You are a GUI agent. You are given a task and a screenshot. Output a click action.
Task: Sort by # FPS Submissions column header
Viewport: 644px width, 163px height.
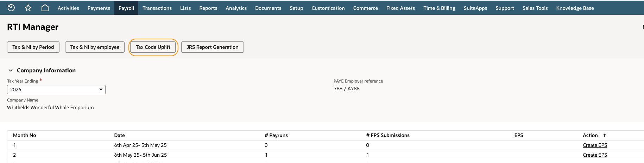point(388,135)
